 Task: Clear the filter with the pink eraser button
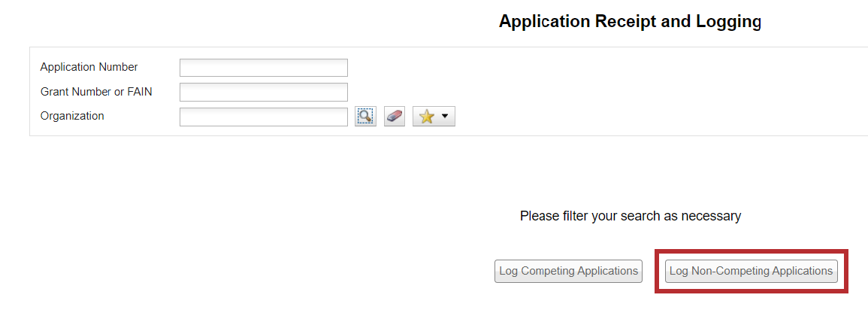pyautogui.click(x=395, y=117)
